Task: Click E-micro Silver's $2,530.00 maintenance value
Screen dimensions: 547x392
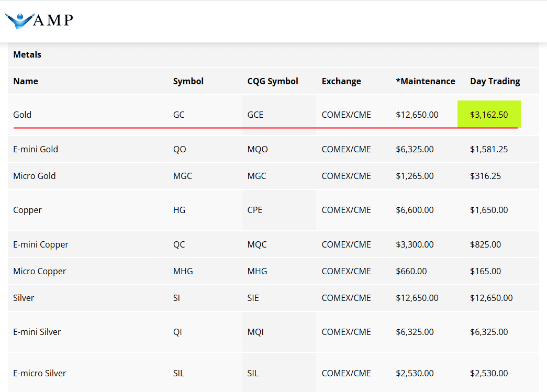Action: pos(415,374)
